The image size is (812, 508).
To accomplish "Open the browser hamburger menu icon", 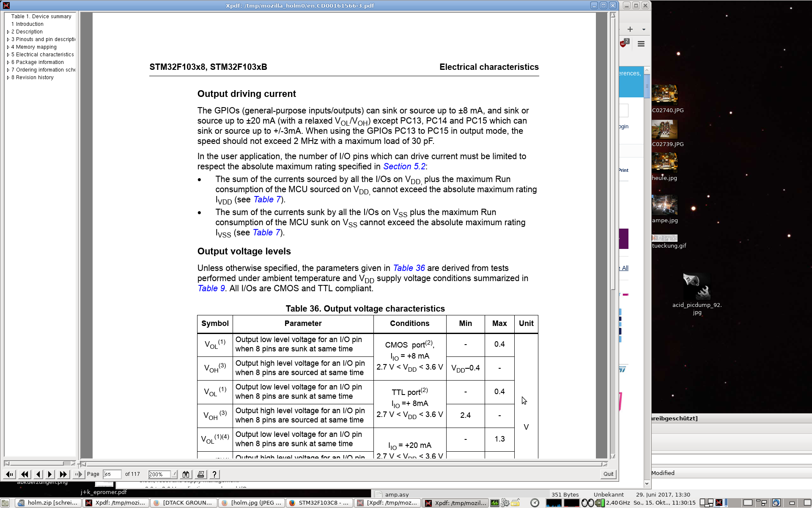I will [x=641, y=44].
